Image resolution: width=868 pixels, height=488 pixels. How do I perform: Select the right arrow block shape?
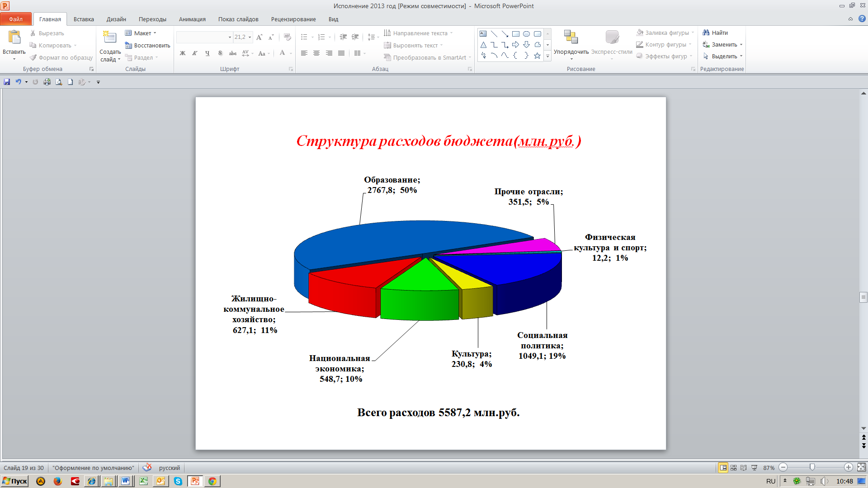pyautogui.click(x=515, y=45)
